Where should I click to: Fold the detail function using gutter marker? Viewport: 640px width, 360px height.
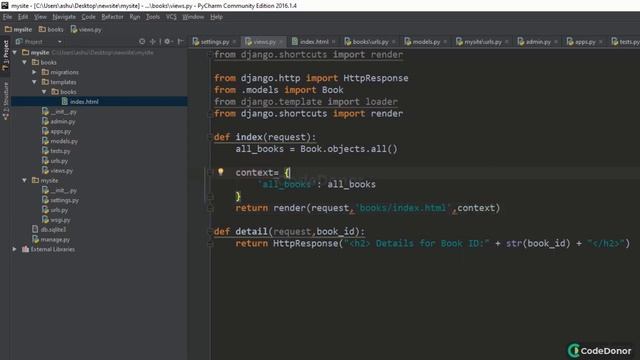(x=210, y=231)
